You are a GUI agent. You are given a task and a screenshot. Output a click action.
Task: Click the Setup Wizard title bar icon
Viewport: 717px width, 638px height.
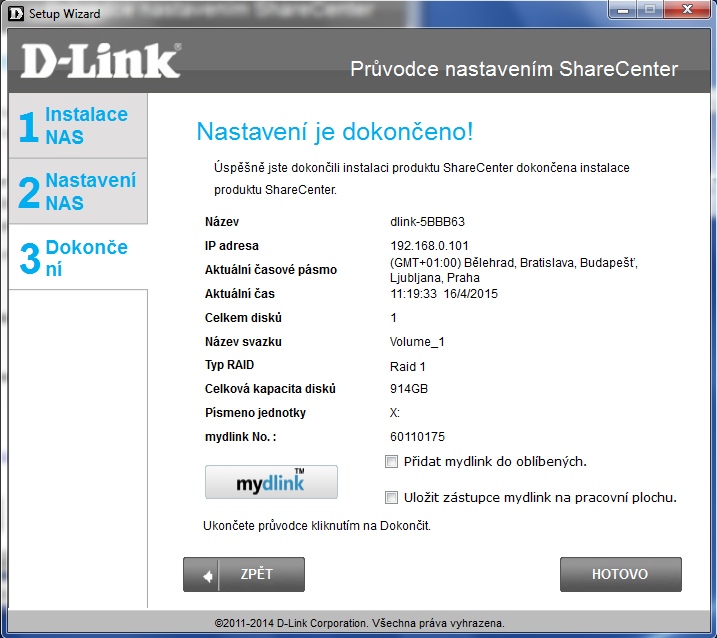pos(16,13)
